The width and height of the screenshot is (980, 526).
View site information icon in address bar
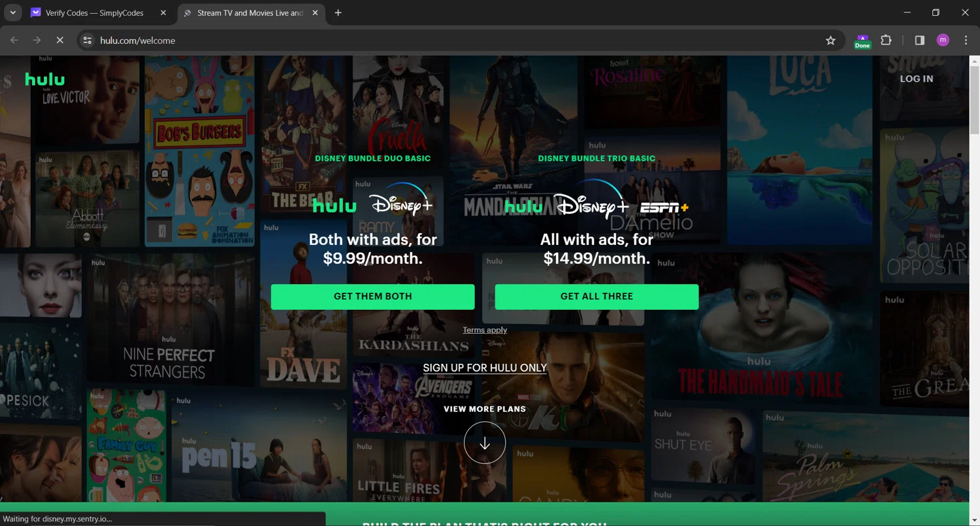coord(87,41)
